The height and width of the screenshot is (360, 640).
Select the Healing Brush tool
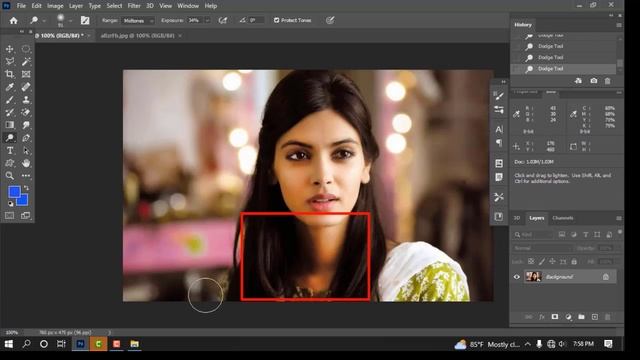(x=26, y=87)
